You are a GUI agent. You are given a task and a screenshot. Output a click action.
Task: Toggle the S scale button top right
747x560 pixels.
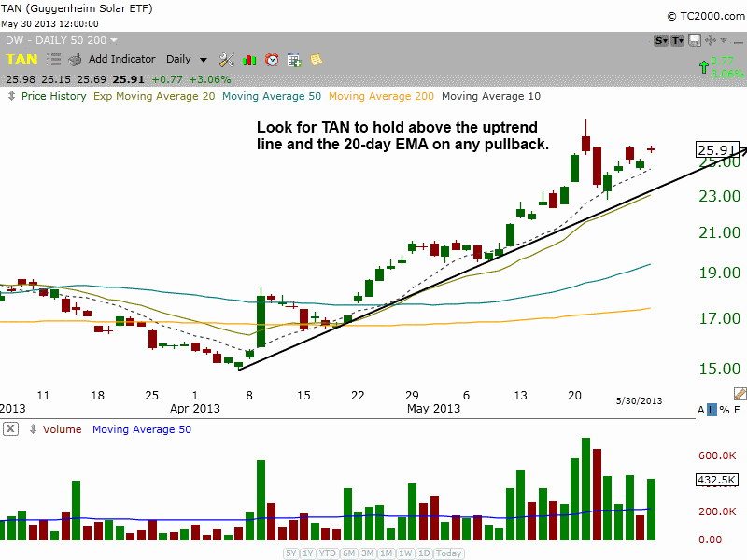(663, 39)
